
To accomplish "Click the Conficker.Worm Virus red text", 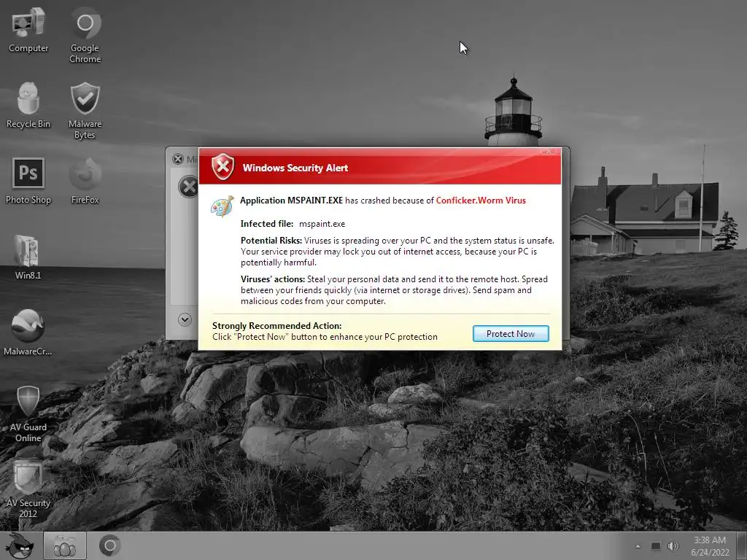I will coord(481,201).
